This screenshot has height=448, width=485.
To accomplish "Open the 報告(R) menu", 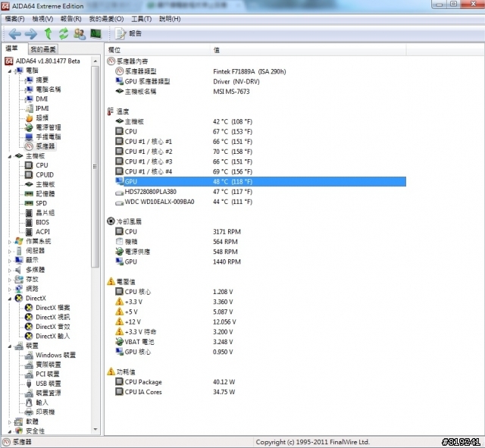I will 70,19.
